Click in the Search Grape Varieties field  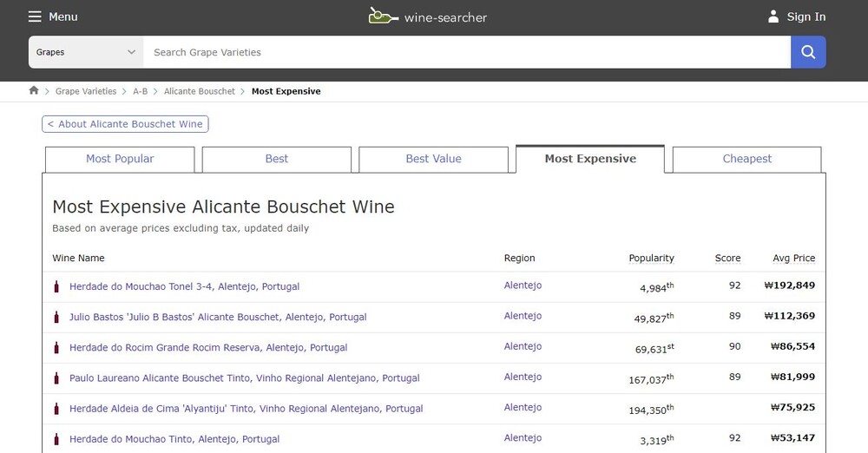(x=467, y=52)
